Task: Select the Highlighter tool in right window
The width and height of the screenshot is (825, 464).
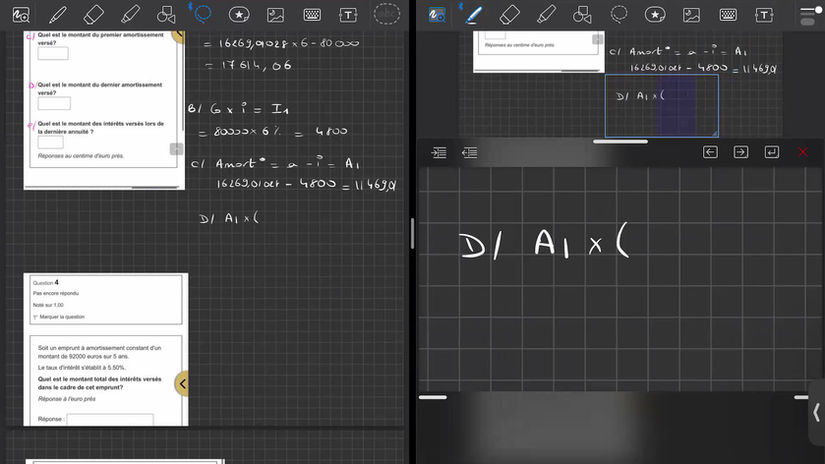Action: tap(546, 15)
